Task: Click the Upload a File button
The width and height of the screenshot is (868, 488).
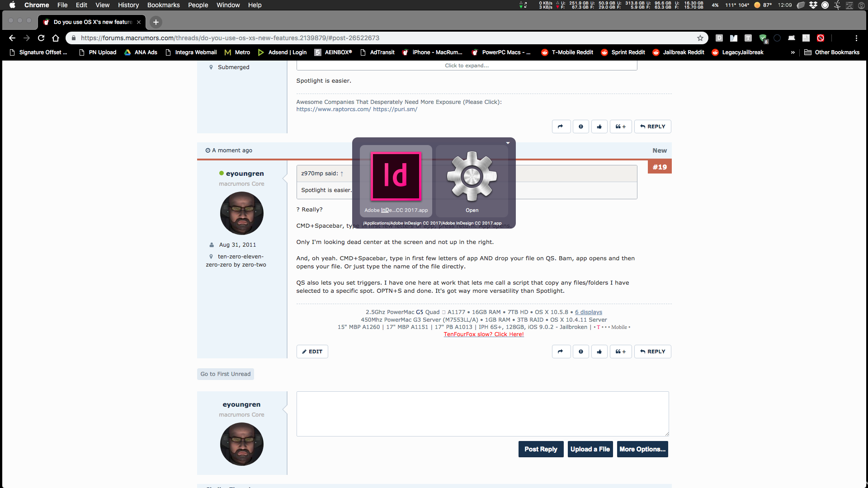Action: (x=590, y=449)
